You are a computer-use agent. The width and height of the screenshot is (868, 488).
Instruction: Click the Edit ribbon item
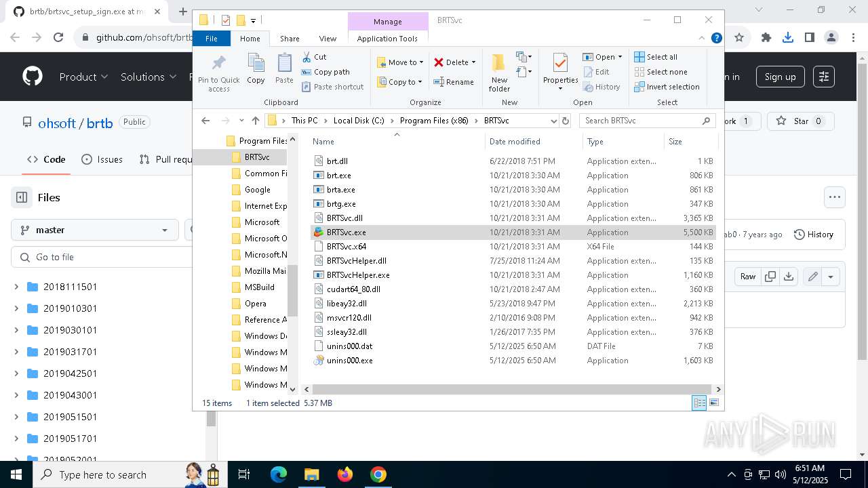pos(596,72)
